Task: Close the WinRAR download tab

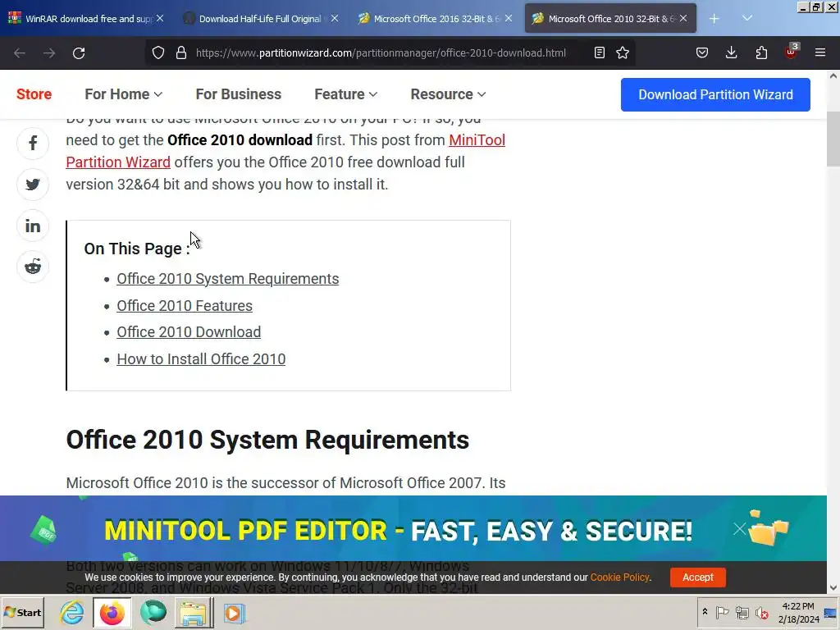Action: pyautogui.click(x=160, y=19)
